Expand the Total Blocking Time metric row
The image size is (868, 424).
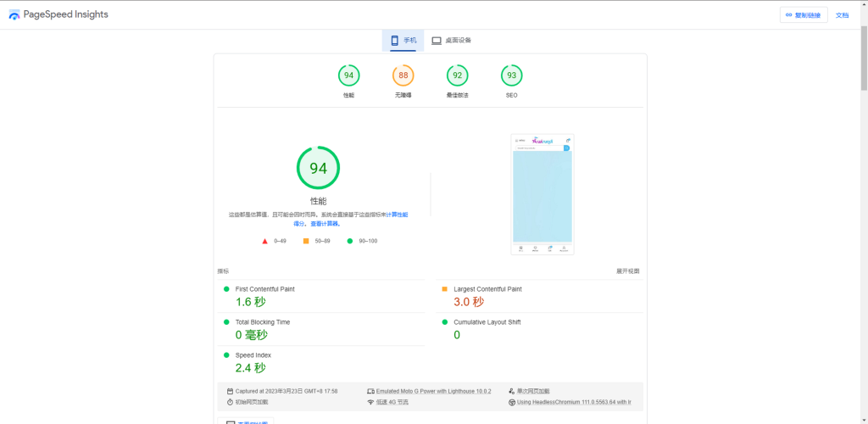(x=263, y=322)
